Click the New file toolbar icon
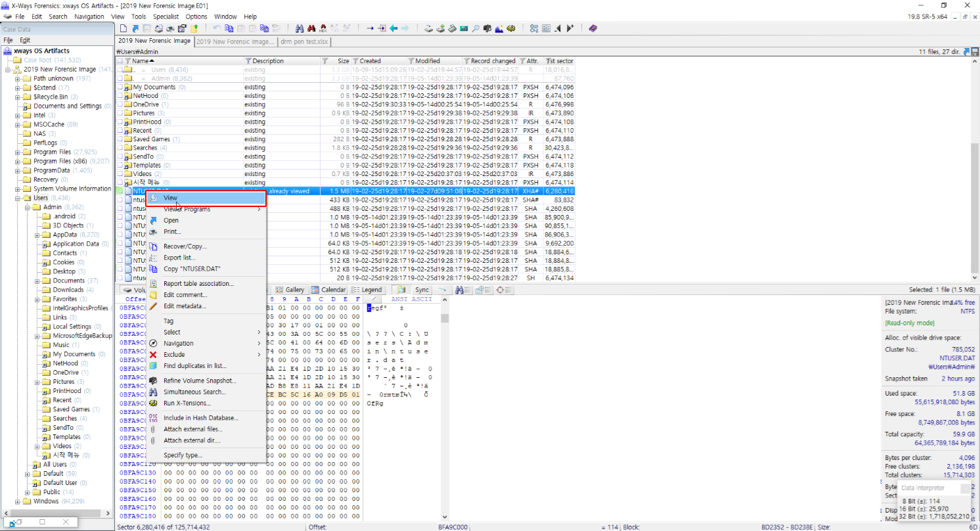Screen dimensions: 980x531 coord(123,29)
